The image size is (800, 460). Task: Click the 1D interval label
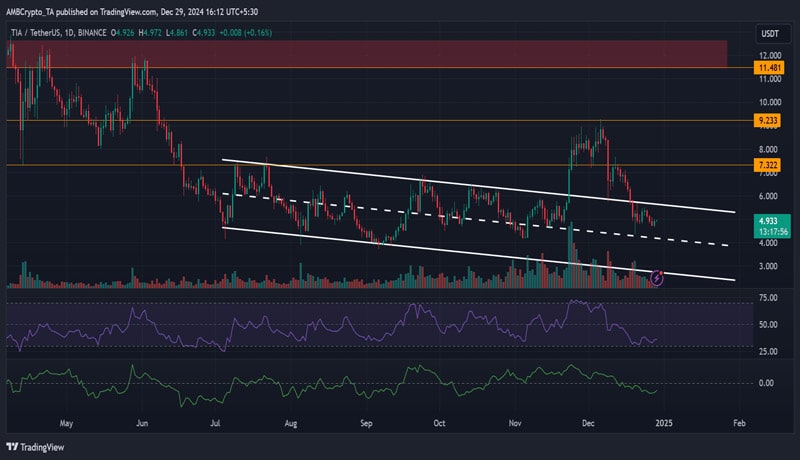pyautogui.click(x=69, y=33)
